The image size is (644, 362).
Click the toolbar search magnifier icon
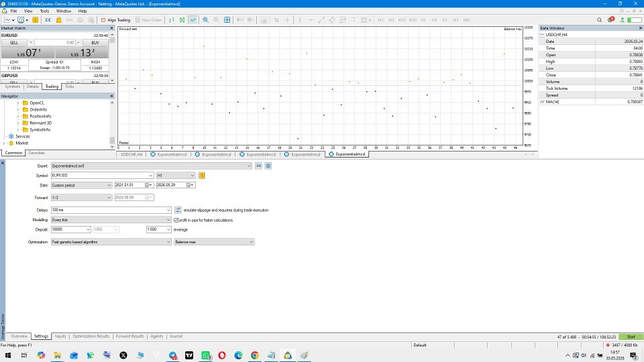coord(599,19)
